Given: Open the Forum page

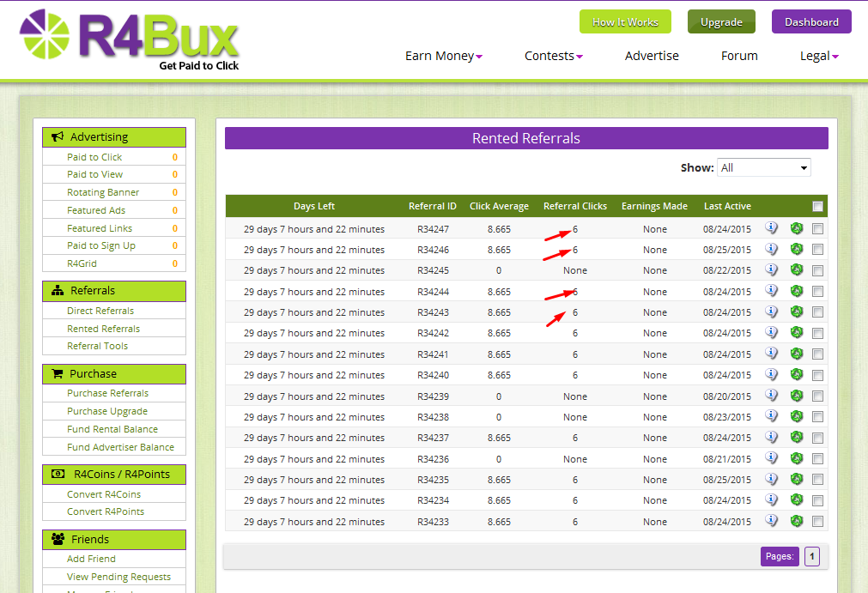Looking at the screenshot, I should coord(739,56).
